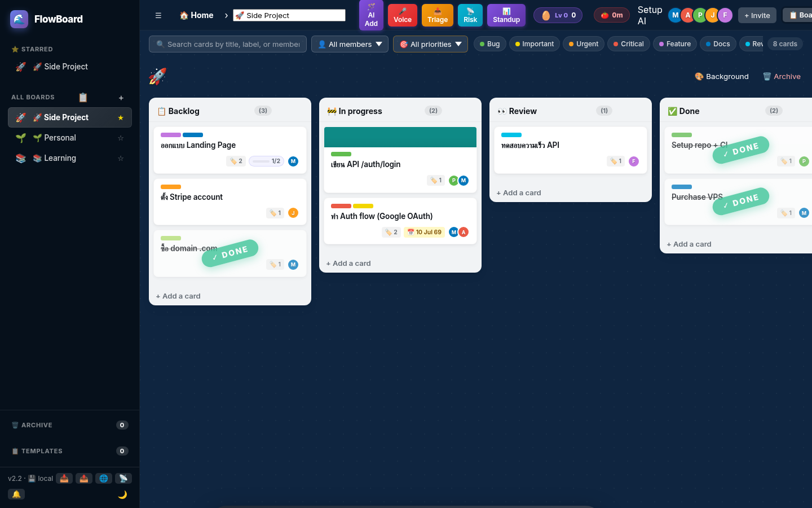Toggle the Critical label filter

tap(628, 44)
